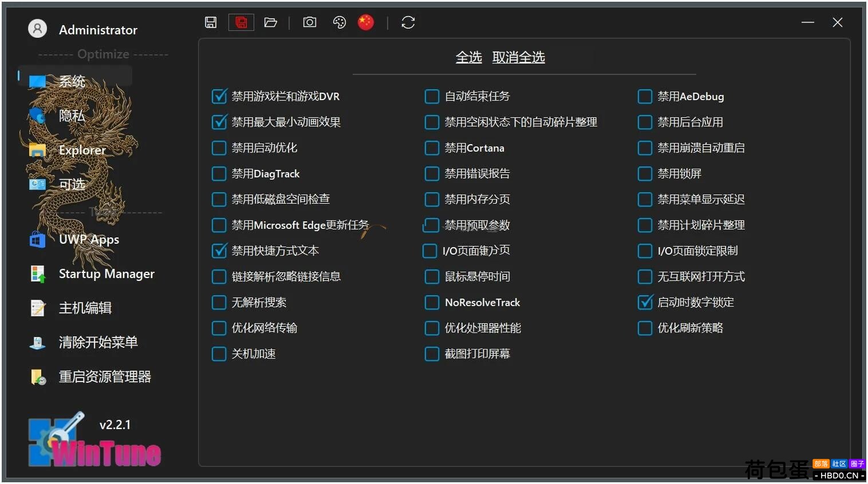Enable 禁用AeDebug checkbox
The width and height of the screenshot is (868, 484).
645,96
